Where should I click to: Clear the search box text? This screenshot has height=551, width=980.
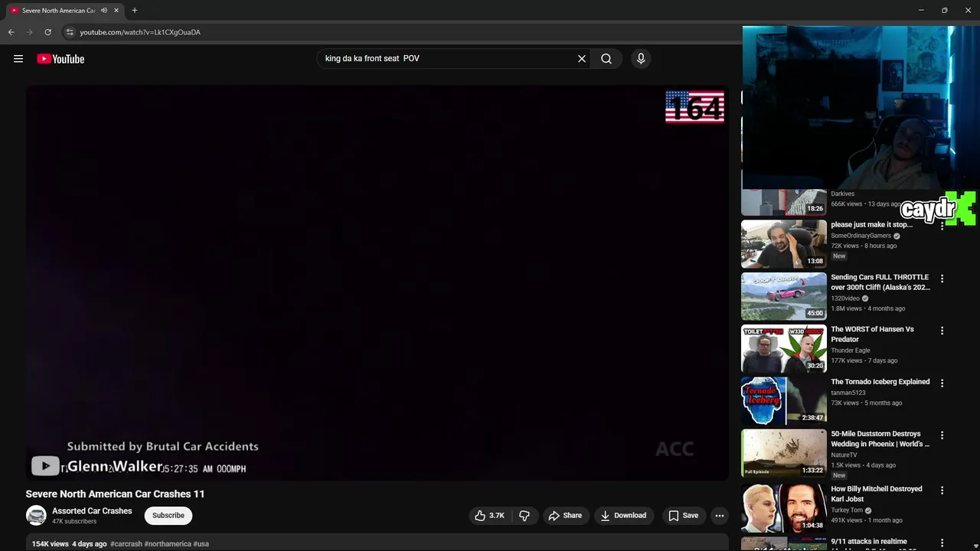(582, 59)
